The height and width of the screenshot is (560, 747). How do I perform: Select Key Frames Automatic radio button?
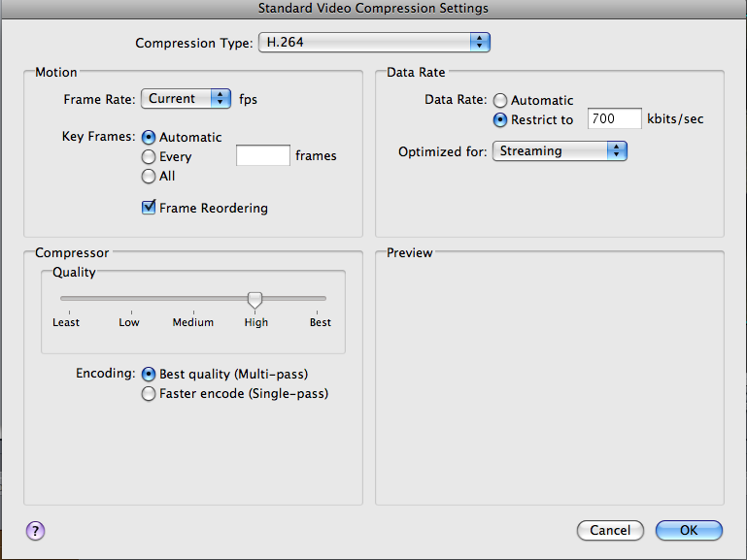tap(149, 138)
